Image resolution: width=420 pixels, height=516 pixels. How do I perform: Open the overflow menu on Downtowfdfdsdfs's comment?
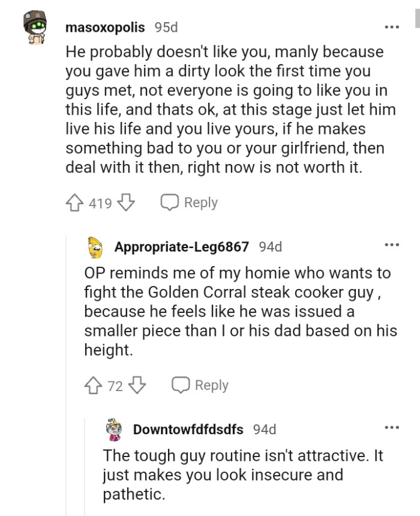[x=392, y=427]
